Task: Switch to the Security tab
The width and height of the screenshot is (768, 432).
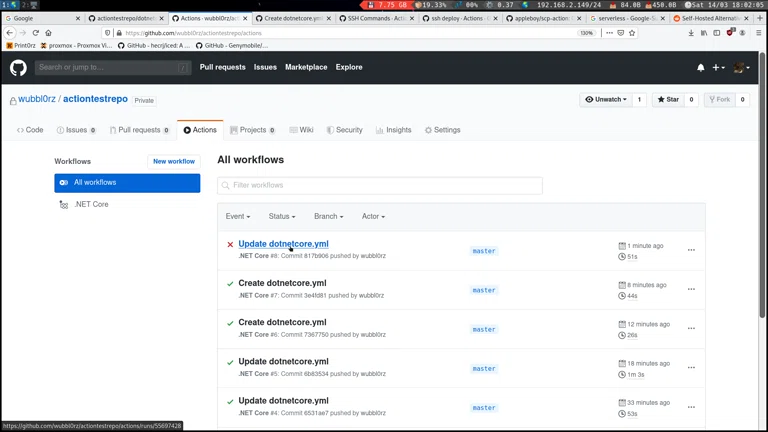Action: click(x=344, y=130)
